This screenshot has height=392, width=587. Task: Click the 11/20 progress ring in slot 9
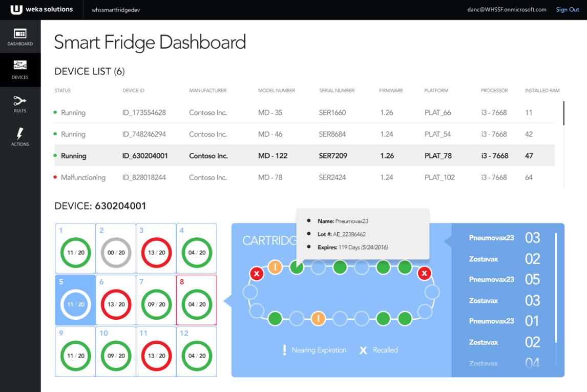[x=75, y=356]
